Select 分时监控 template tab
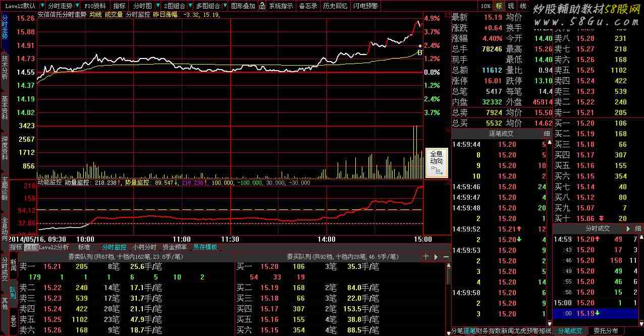Viewport: 644px width, 336px height. coord(114,247)
